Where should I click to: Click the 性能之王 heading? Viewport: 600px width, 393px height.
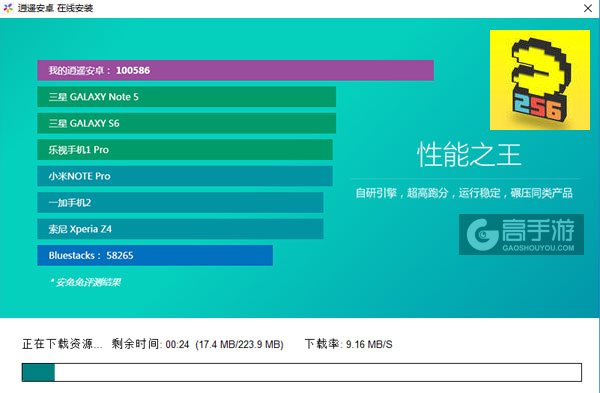click(x=469, y=154)
